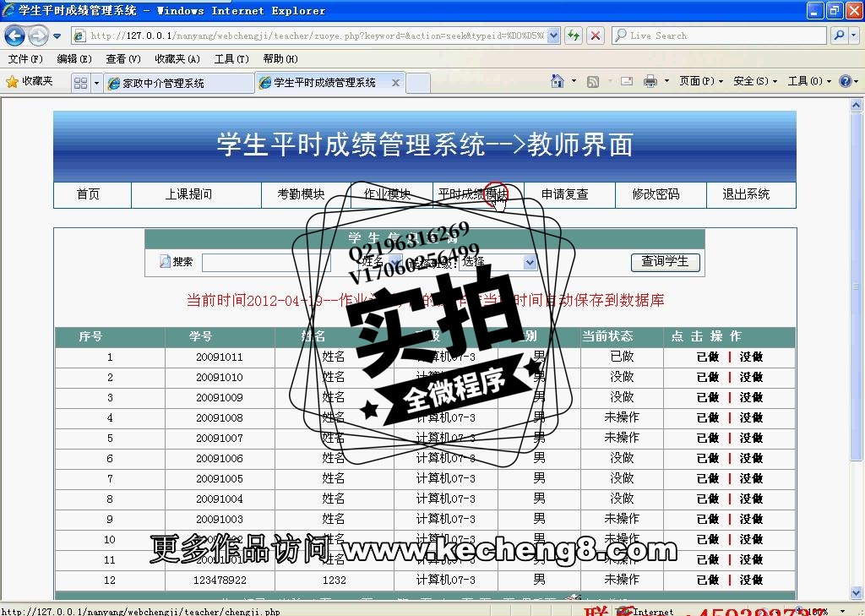Open a new blank tab
The image size is (865, 616).
[x=418, y=83]
